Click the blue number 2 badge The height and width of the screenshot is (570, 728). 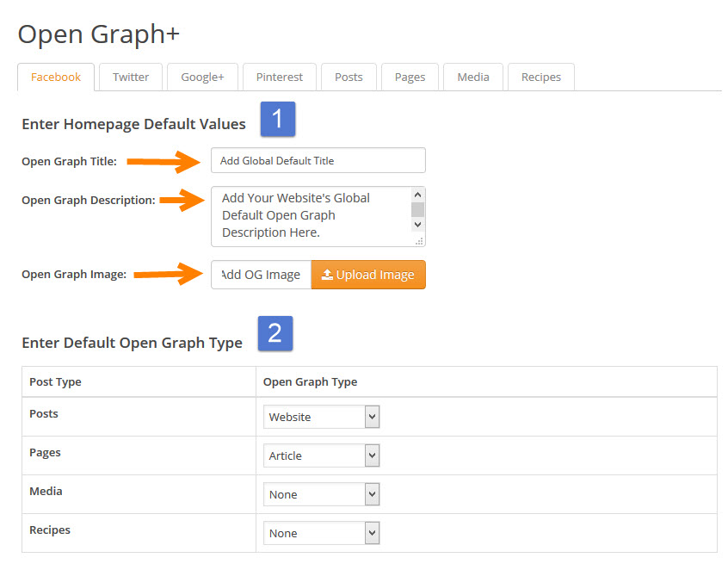pyautogui.click(x=275, y=333)
